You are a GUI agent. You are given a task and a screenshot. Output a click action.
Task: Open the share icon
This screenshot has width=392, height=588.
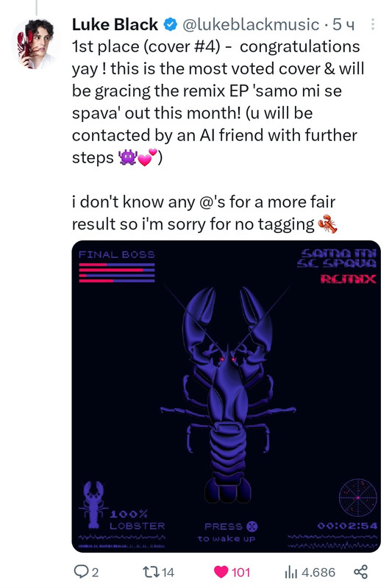(361, 572)
